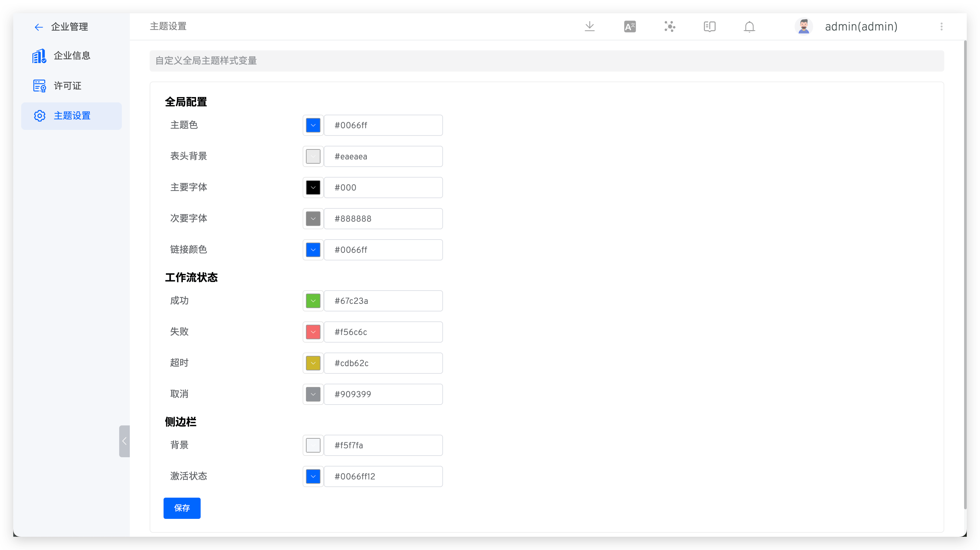Collapse the sidebar with the handle arrow
980x550 pixels.
[x=124, y=441]
